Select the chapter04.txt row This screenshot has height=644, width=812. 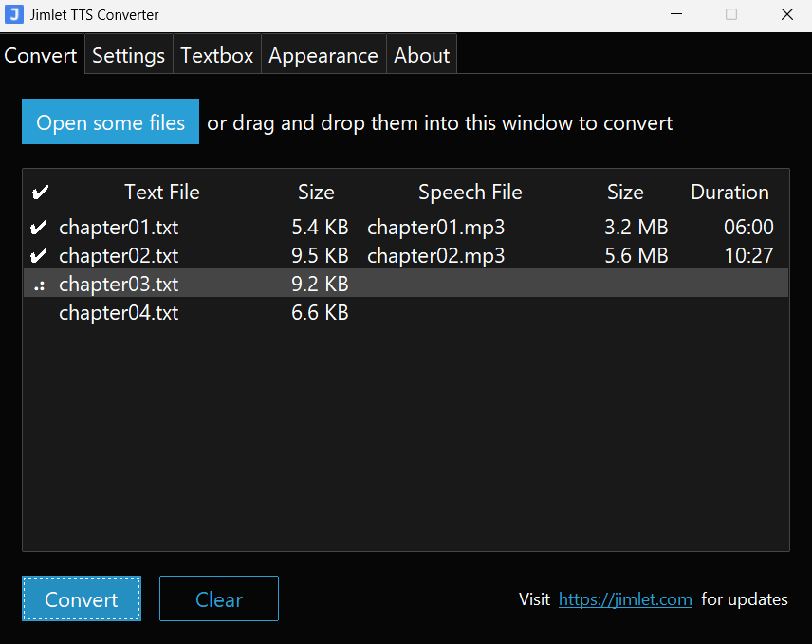(119, 313)
